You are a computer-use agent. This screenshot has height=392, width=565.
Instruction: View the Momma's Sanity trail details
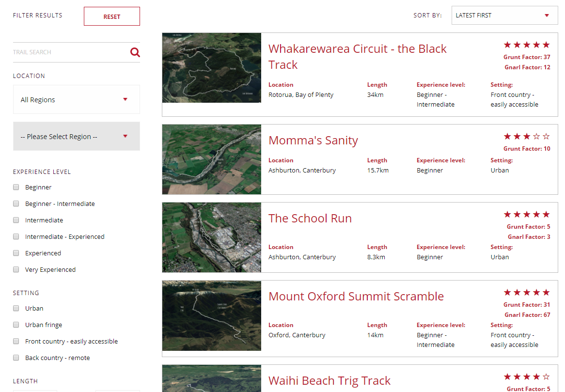pos(313,140)
